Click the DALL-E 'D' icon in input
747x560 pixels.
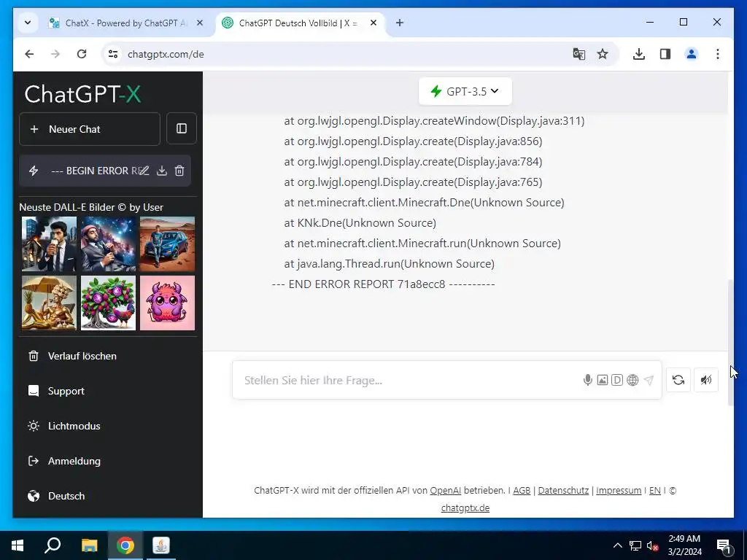[617, 380]
